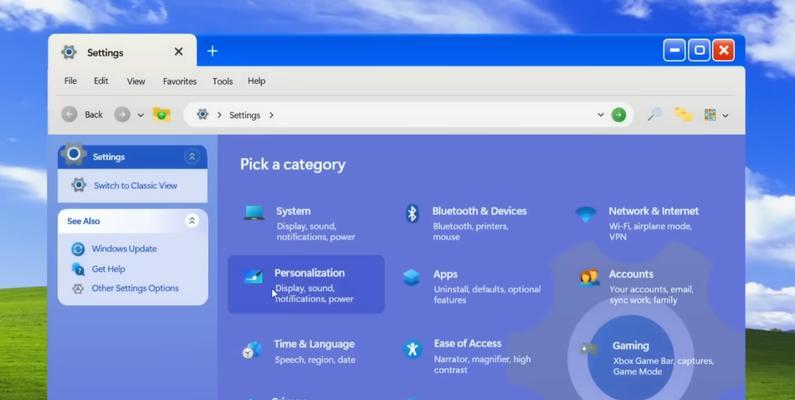Click the Accounts people icon
The height and width of the screenshot is (400, 795).
589,278
